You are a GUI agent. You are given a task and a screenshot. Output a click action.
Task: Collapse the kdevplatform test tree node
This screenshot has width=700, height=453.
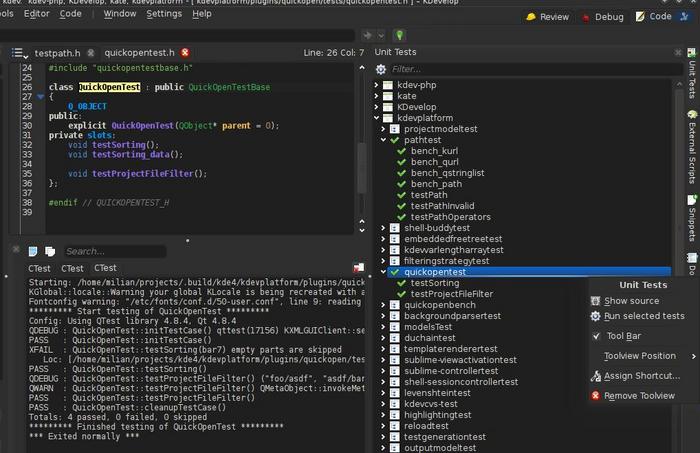tap(374, 118)
